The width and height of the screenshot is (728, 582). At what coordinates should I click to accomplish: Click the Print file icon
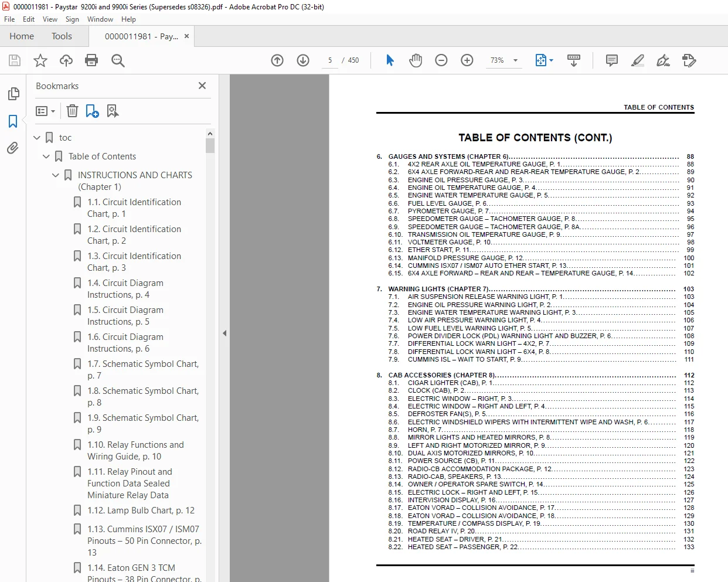(x=91, y=60)
